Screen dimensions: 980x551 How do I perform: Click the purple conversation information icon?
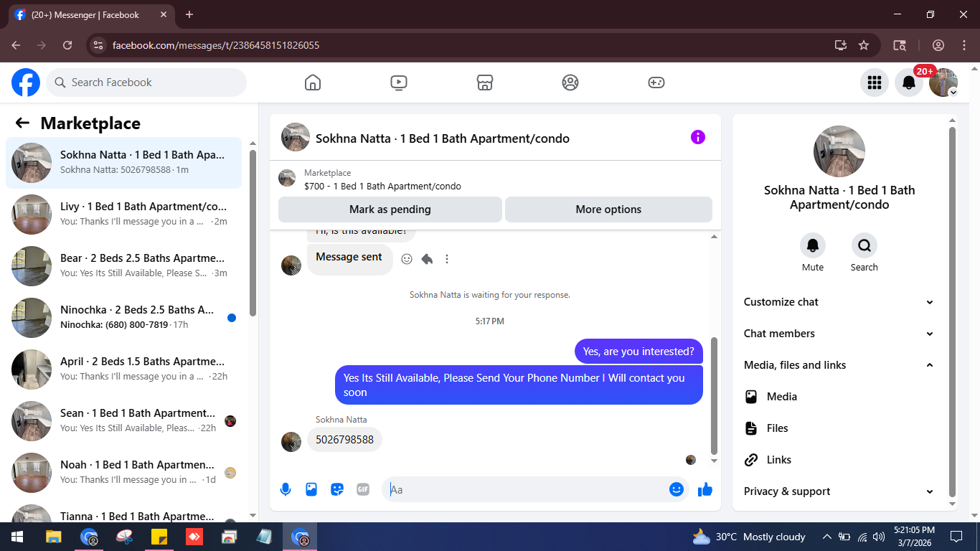pyautogui.click(x=698, y=137)
